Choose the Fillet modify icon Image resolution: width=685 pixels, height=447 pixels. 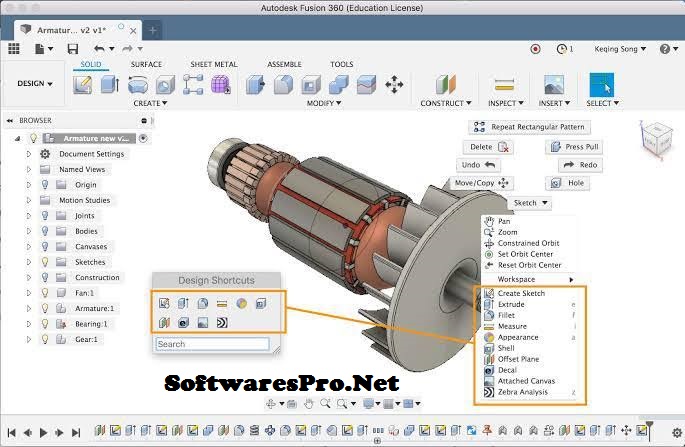(283, 84)
